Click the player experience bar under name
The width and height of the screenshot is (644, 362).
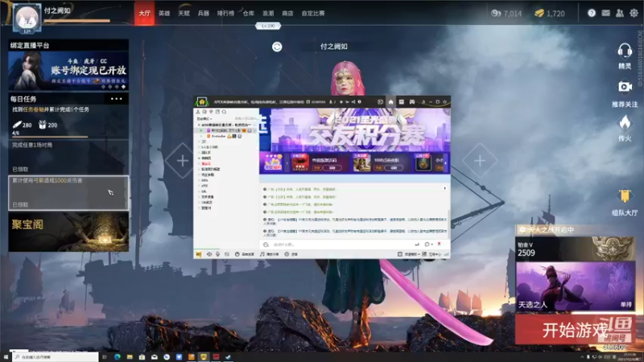coord(76,21)
